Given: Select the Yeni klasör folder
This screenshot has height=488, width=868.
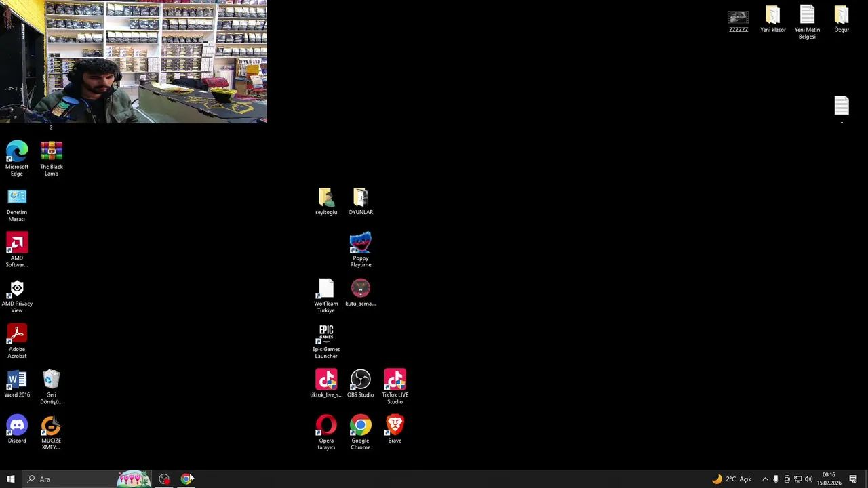Looking at the screenshot, I should [x=773, y=20].
